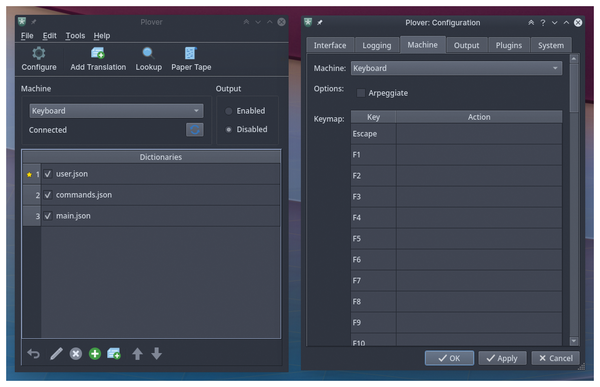The height and width of the screenshot is (387, 600).
Task: Click the Action cell for F5
Action: coord(479,238)
